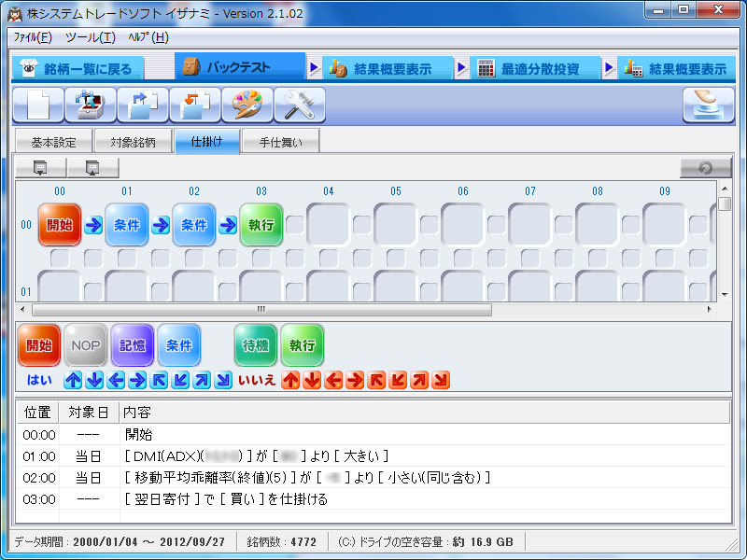Choose the red いいえ up arrow
This screenshot has width=747, height=560.
coord(290,380)
